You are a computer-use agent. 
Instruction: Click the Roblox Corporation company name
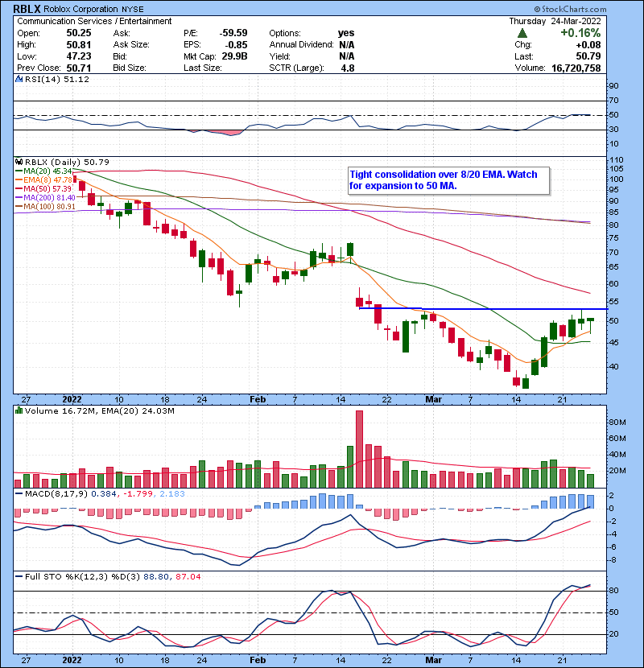coord(80,9)
